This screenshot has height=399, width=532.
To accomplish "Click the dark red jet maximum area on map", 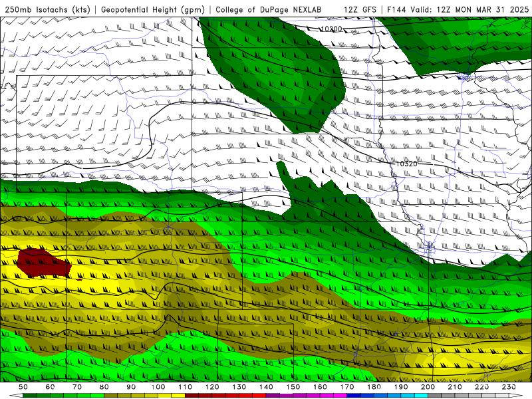I will click(43, 262).
